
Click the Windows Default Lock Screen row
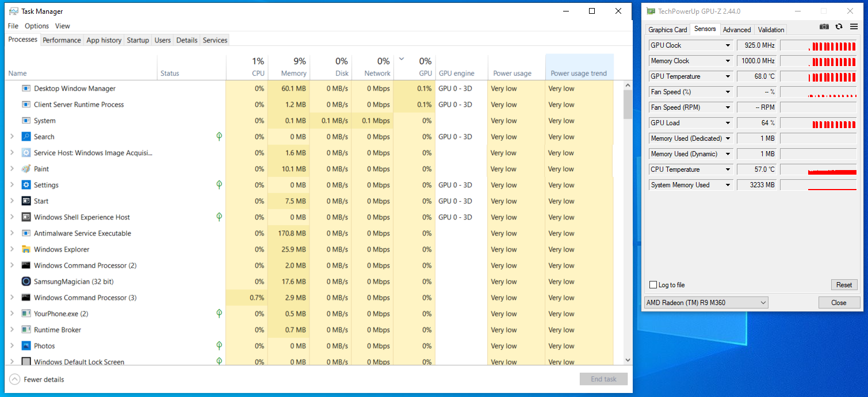(311, 361)
